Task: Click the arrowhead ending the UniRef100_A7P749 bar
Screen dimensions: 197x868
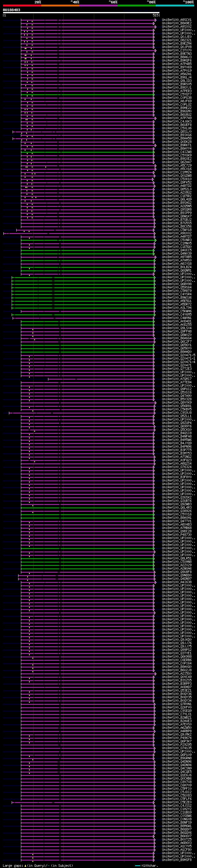Action: [155, 118]
